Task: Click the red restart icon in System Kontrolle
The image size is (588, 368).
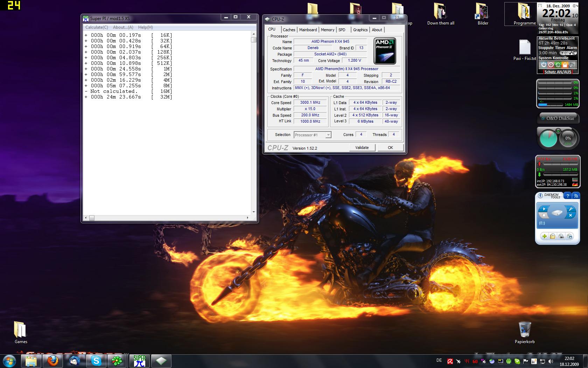Action: coord(551,65)
